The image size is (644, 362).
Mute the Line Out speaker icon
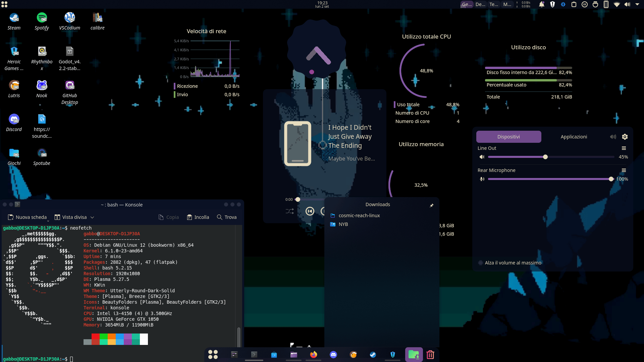(482, 157)
